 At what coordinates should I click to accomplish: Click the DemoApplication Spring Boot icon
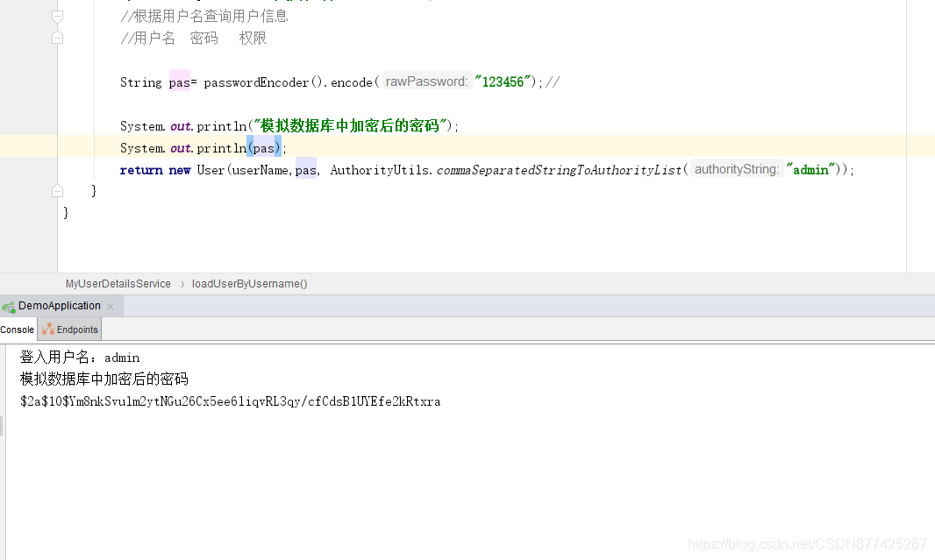[x=9, y=307]
